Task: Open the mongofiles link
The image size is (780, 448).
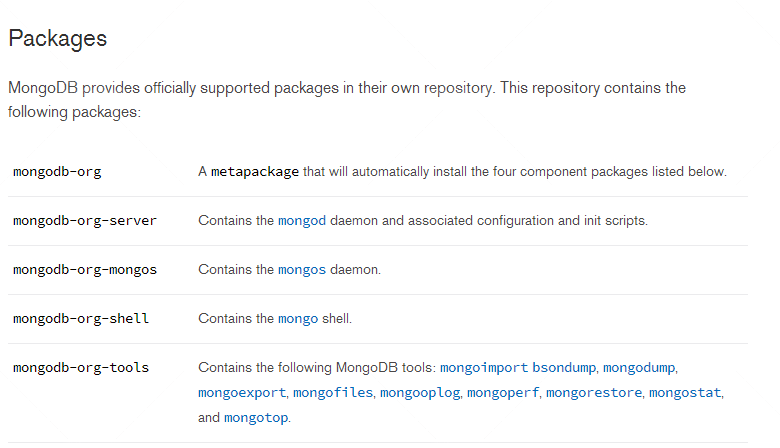Action: coord(334,393)
